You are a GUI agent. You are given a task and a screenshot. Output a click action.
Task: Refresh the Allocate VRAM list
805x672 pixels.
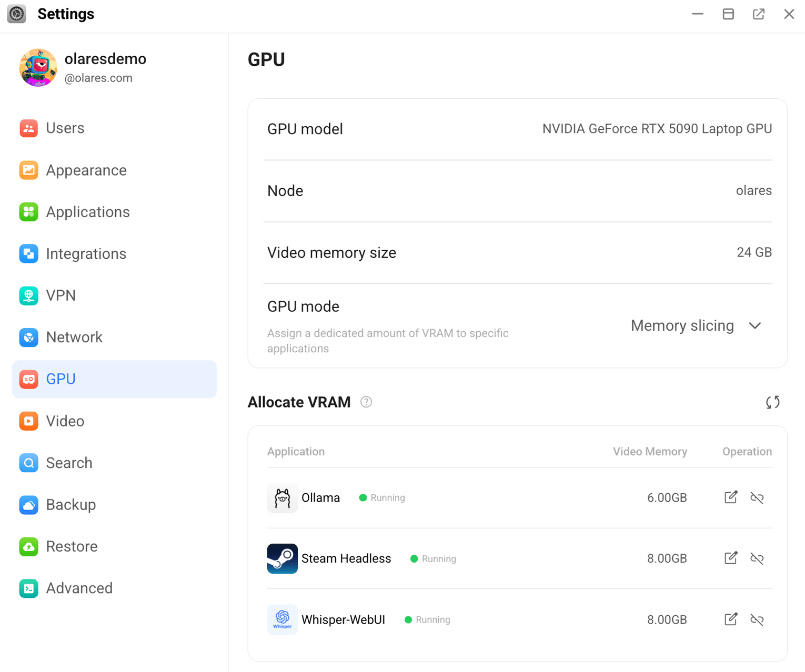[x=772, y=402]
